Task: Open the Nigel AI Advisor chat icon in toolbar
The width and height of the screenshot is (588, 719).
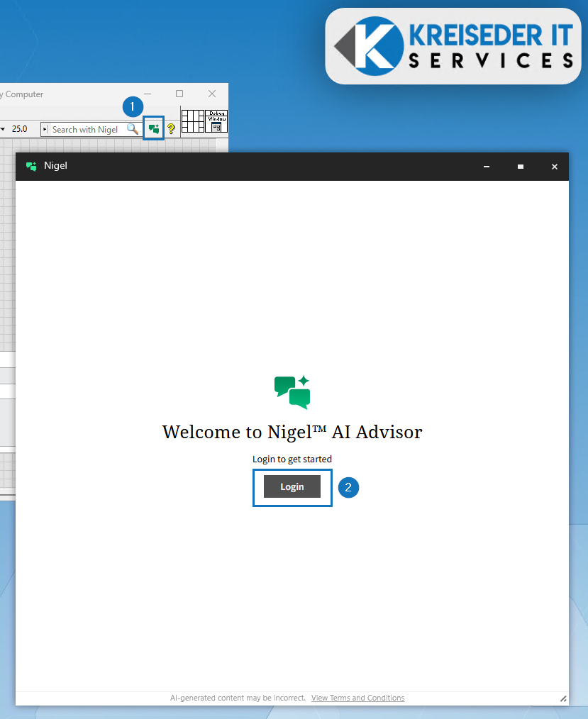Action: click(154, 129)
